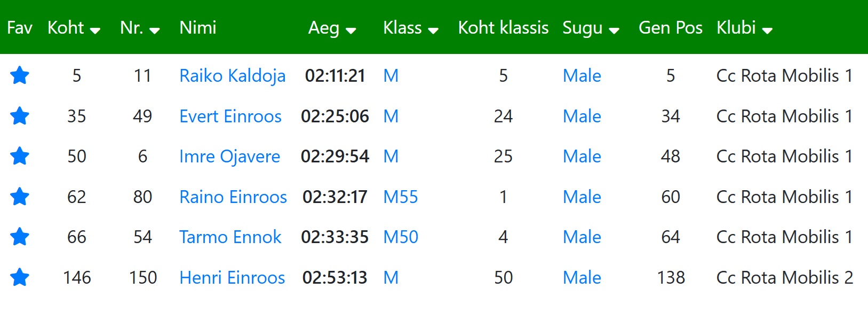This screenshot has height=312, width=868.
Task: Open Henri Einroos name link
Action: (x=232, y=277)
